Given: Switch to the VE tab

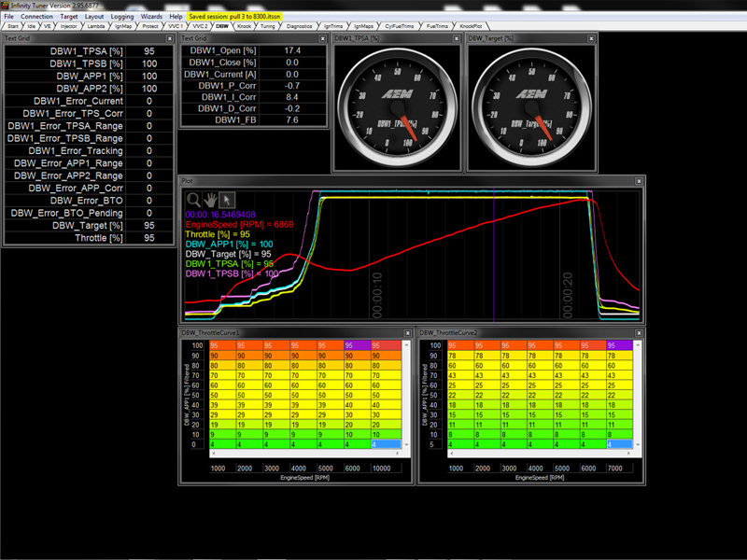Looking at the screenshot, I should (48, 26).
